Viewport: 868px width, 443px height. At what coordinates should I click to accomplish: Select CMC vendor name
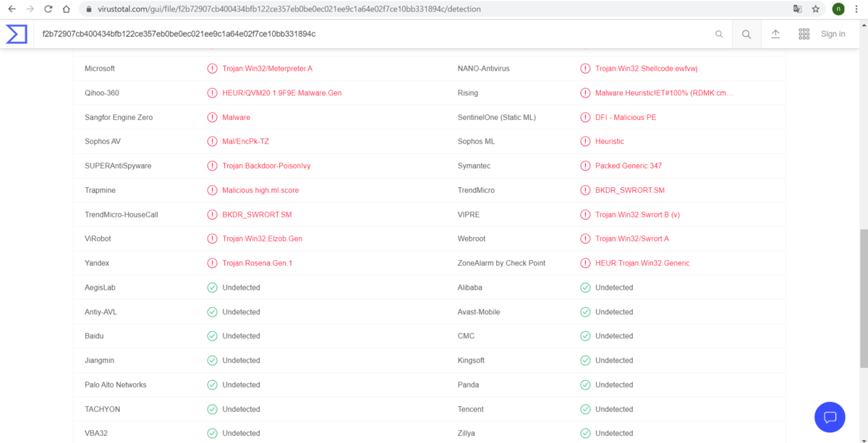tap(466, 336)
